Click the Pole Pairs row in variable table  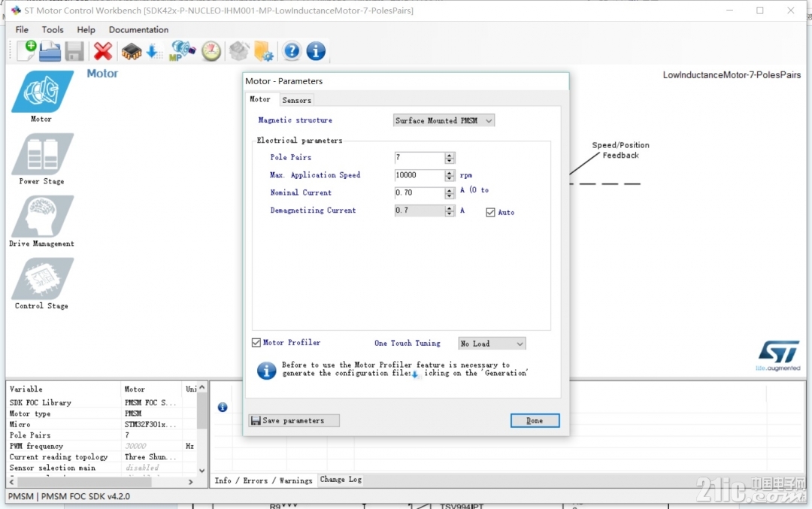tap(101, 435)
